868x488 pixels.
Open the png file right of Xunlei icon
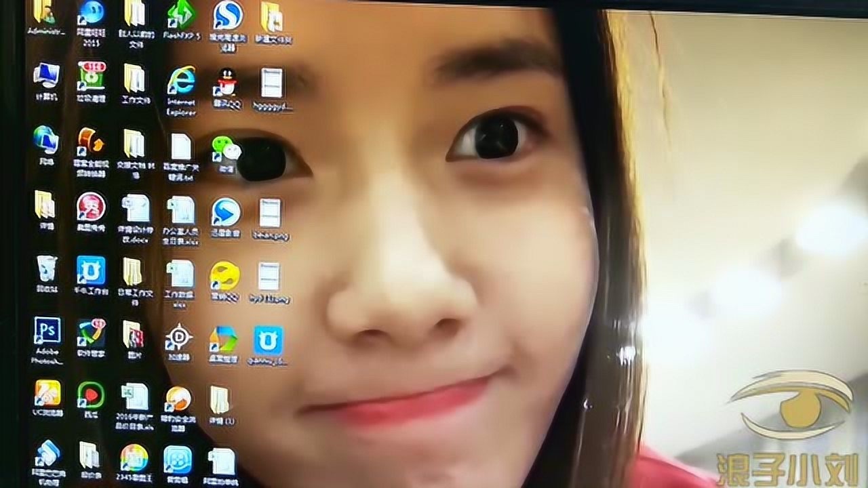coord(270,213)
